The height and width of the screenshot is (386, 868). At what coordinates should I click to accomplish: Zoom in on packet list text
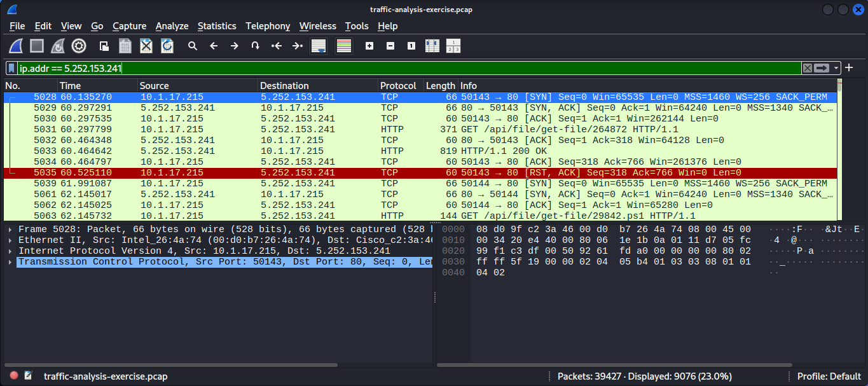tap(368, 45)
